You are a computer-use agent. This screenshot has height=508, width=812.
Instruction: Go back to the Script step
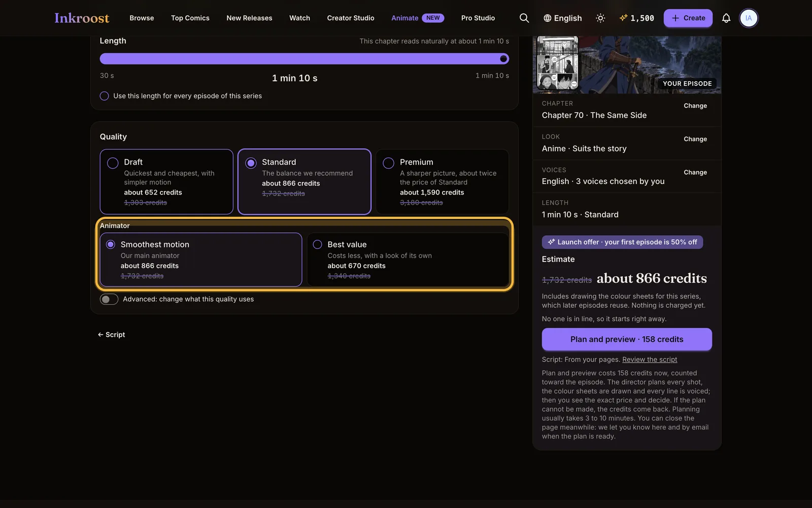[x=112, y=335]
